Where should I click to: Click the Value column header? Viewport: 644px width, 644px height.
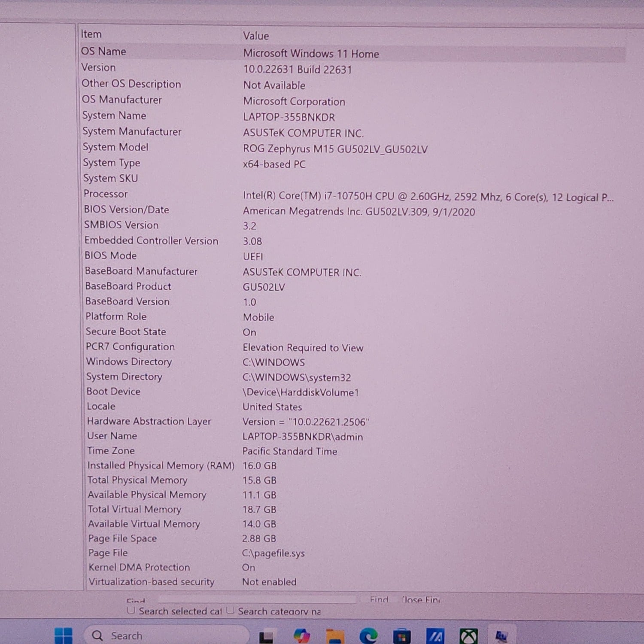[256, 36]
